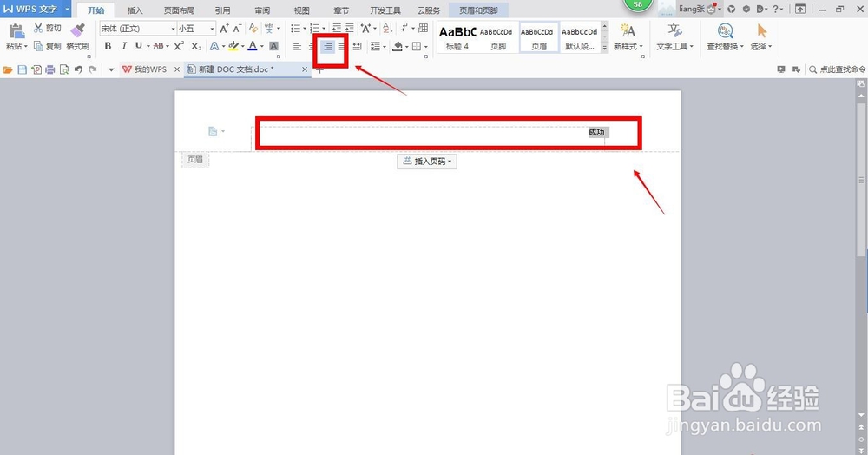Close the 新建 DOC 文档.doc tab
Screen dimensions: 868x455
coord(305,69)
